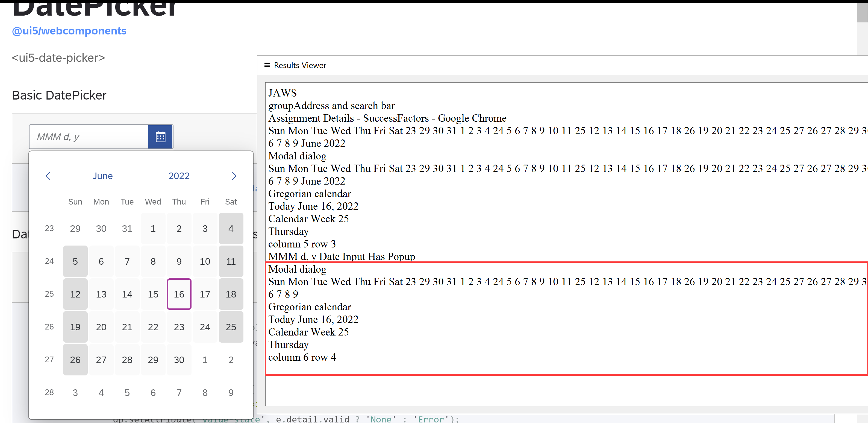Select June 25 in the calendar
The height and width of the screenshot is (423, 868).
click(x=231, y=326)
